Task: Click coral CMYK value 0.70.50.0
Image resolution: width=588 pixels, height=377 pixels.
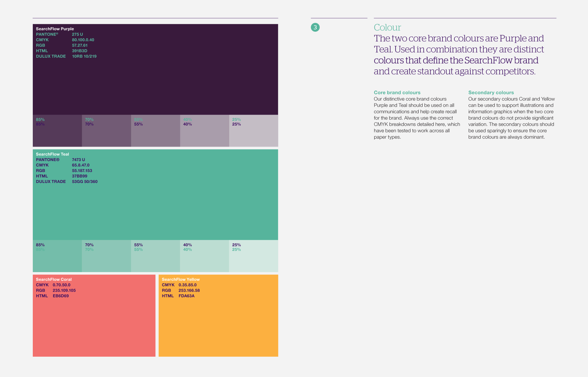Action: point(62,285)
